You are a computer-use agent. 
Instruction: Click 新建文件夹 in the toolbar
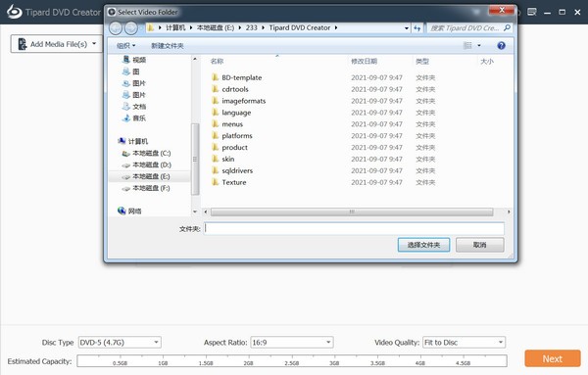point(168,46)
